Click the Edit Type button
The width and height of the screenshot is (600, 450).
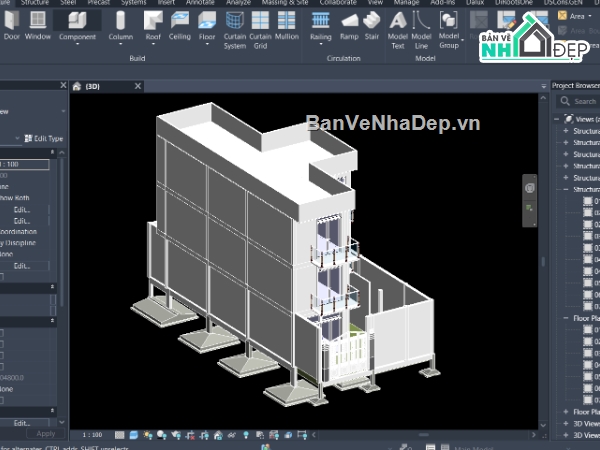pyautogui.click(x=44, y=139)
